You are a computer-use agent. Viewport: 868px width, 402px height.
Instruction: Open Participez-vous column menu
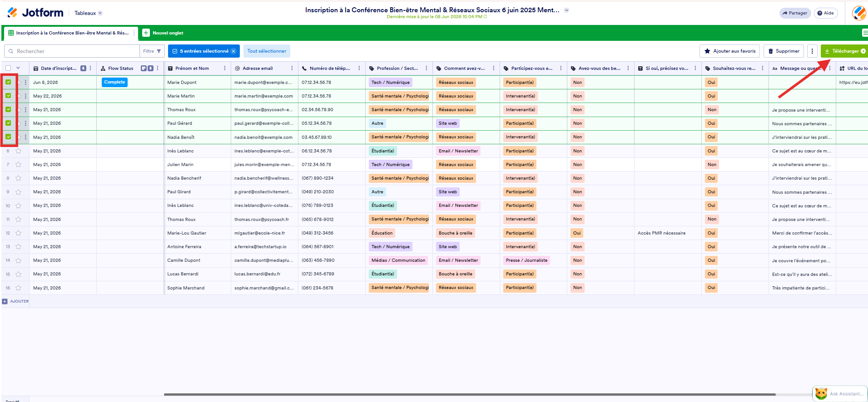[x=561, y=69]
